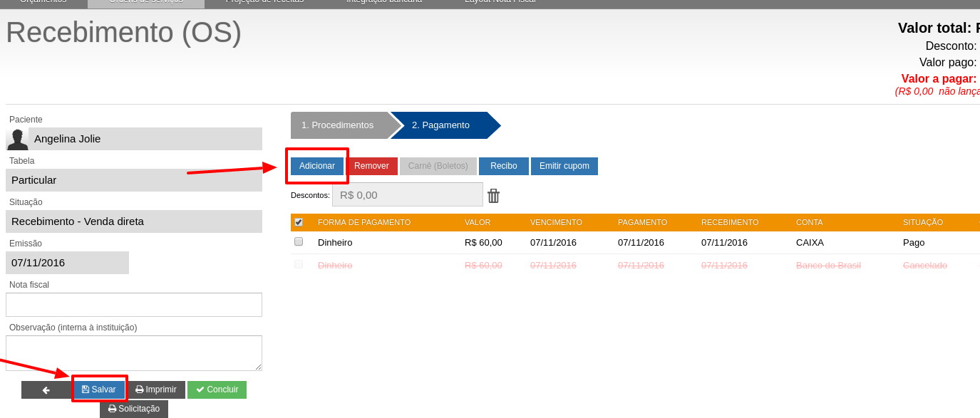The height and width of the screenshot is (418, 980).
Task: Click the Observação text area
Action: (x=134, y=353)
